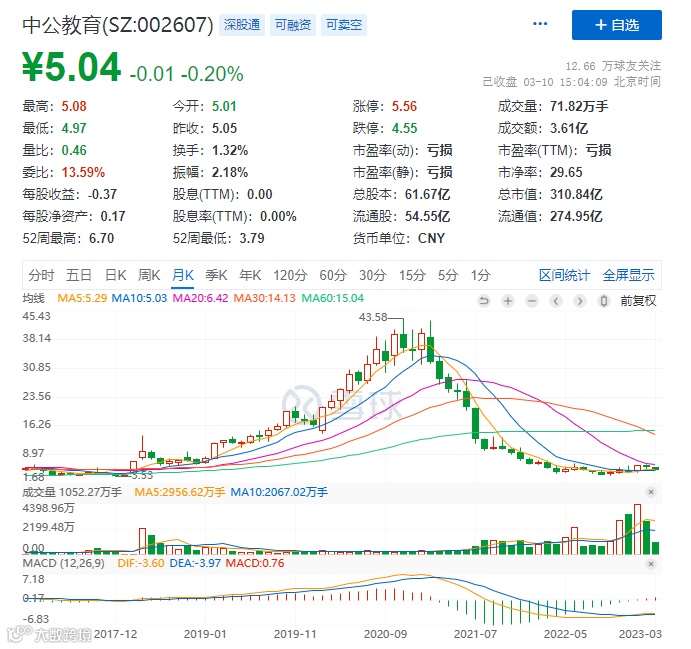Click the 委比 13.59% value
691x649 pixels.
pyautogui.click(x=83, y=172)
